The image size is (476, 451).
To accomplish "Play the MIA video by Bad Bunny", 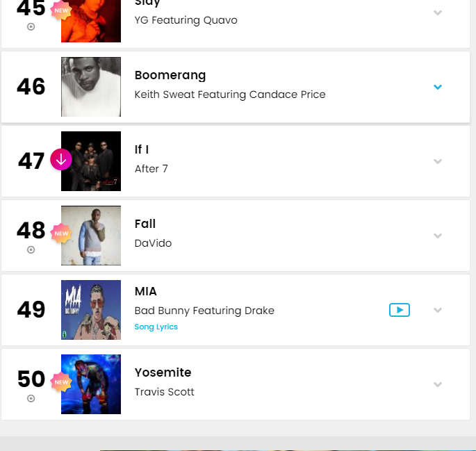I will tap(399, 310).
